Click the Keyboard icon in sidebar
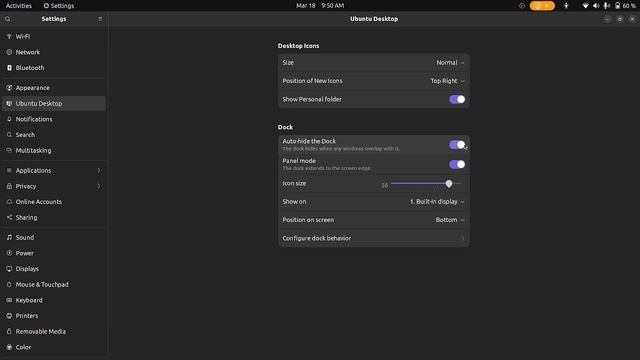640x360 pixels. (9, 300)
